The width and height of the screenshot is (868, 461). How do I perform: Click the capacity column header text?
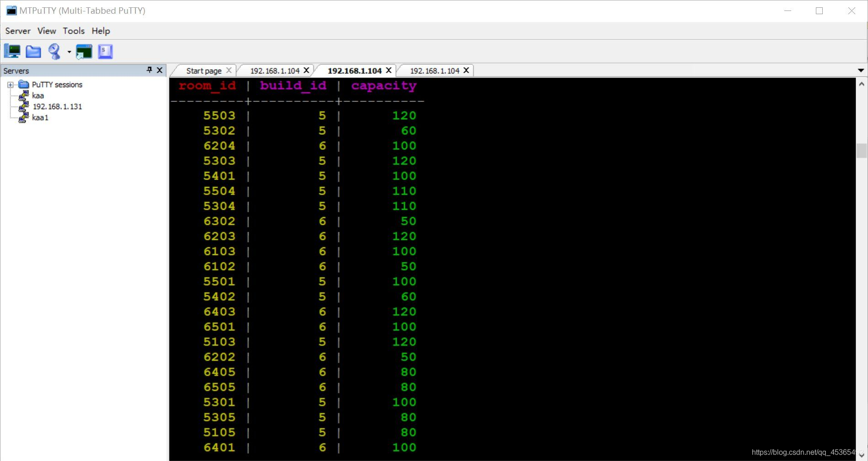point(384,86)
